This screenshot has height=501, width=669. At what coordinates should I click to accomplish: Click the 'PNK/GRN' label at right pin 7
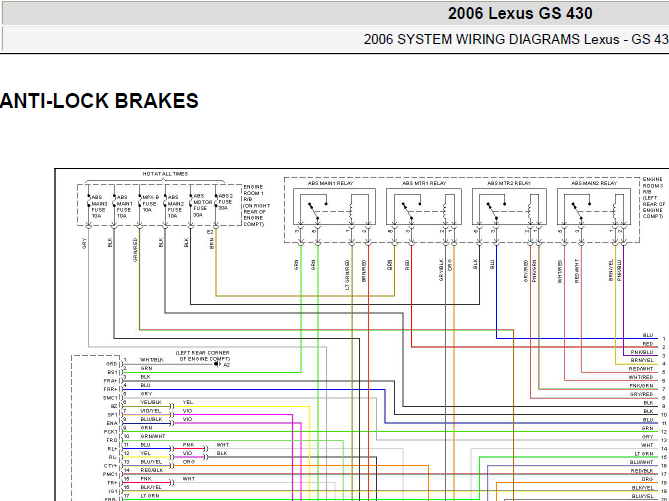pyautogui.click(x=642, y=386)
